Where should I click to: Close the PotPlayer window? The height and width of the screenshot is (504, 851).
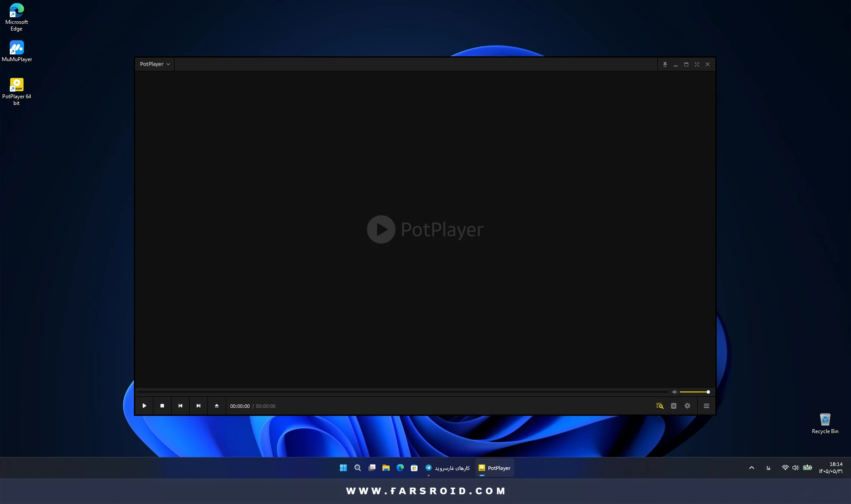tap(707, 65)
